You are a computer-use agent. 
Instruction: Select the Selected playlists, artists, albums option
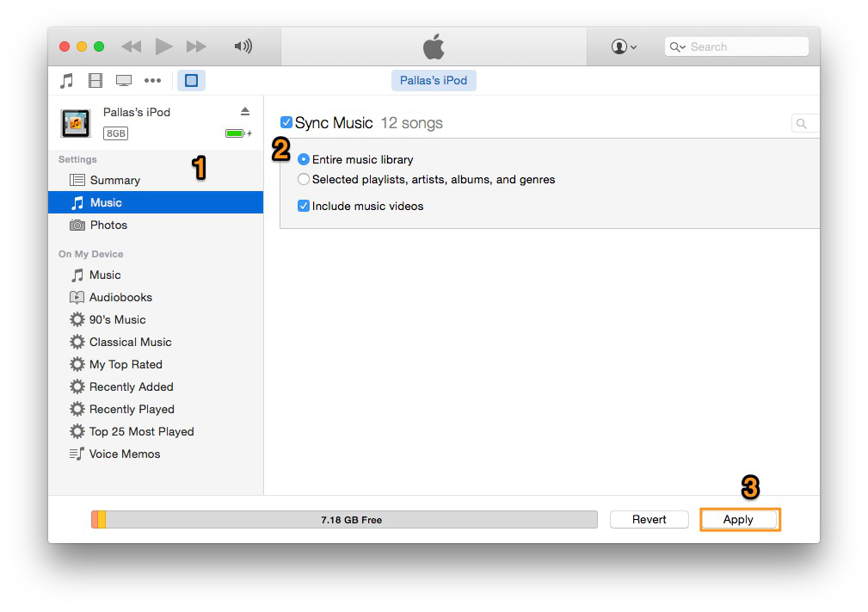click(304, 179)
